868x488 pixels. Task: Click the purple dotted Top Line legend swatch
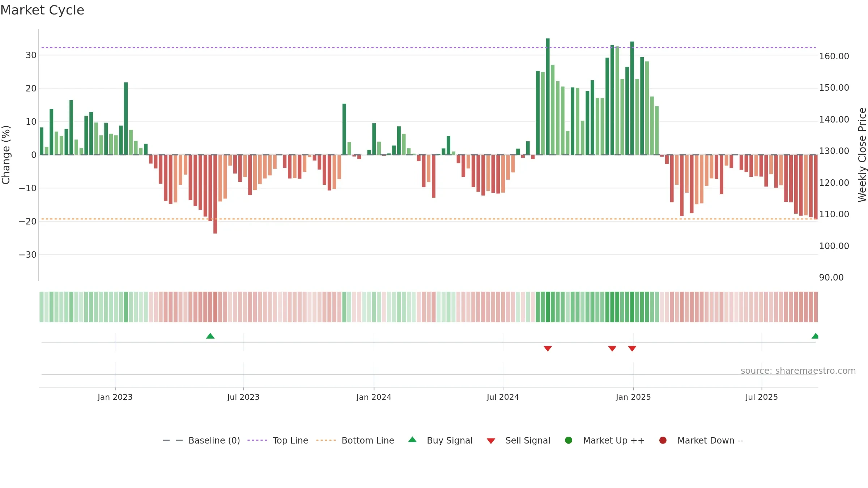pos(257,440)
